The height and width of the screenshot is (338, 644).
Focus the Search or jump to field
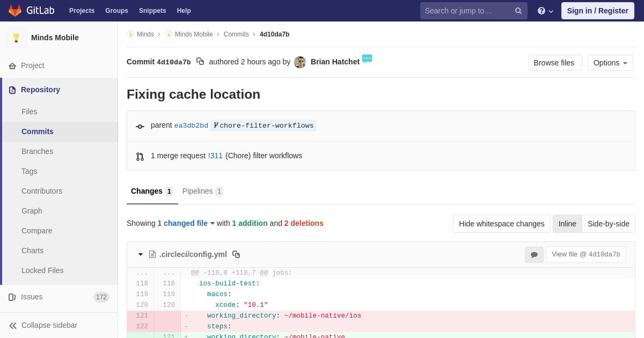(x=467, y=11)
